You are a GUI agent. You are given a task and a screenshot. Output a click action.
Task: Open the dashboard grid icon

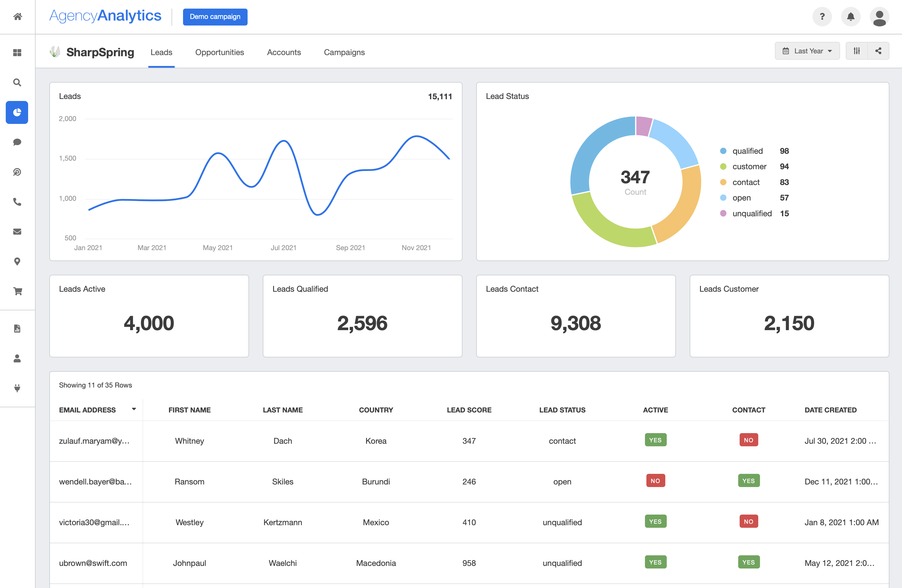[x=17, y=53]
